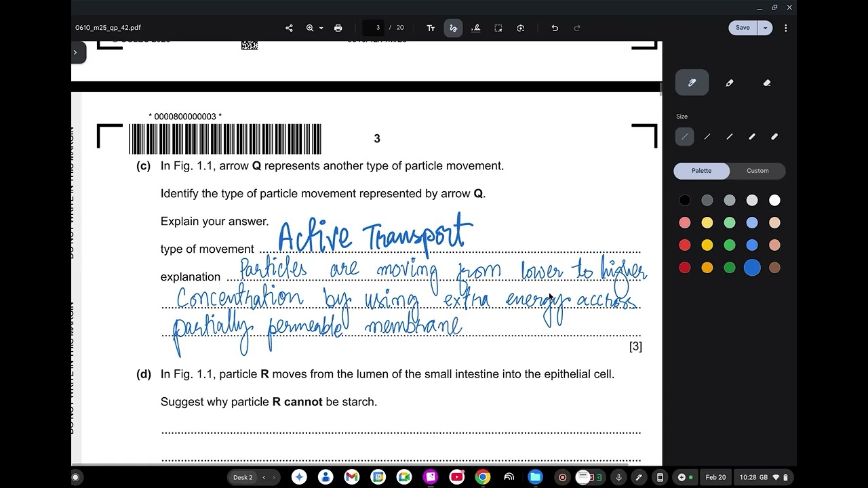Viewport: 868px width, 488px height.
Task: Open the Feb 20 calendar date
Action: (x=715, y=477)
